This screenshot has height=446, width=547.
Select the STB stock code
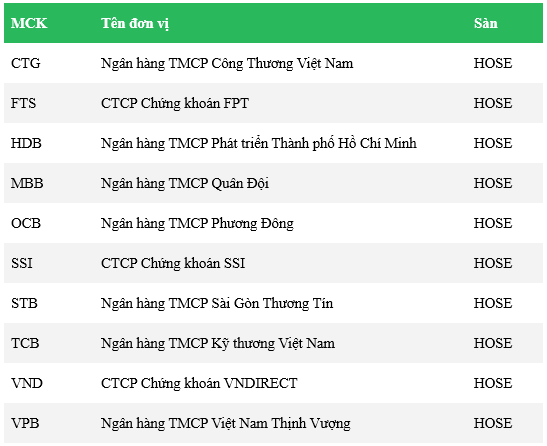coord(24,303)
